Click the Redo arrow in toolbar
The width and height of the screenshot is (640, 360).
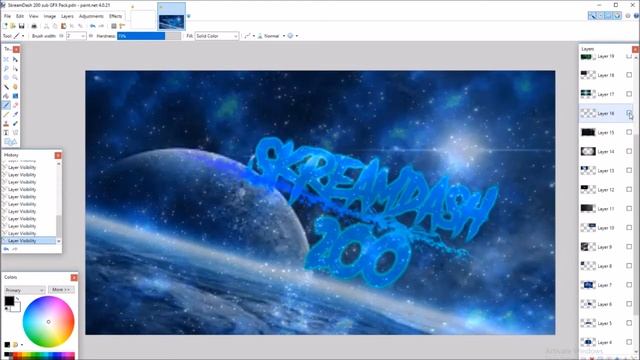tap(101, 26)
